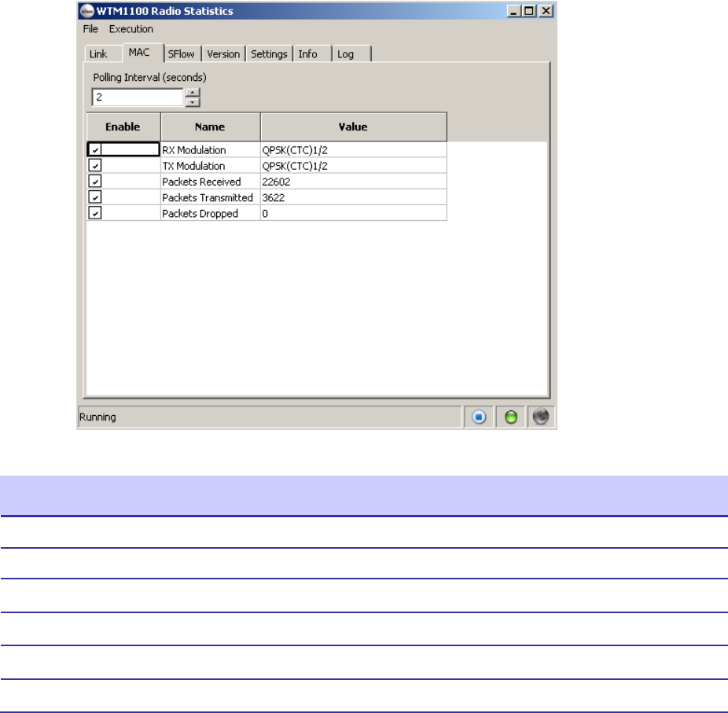Increase polling interval with the up arrow
The height and width of the screenshot is (713, 728).
tap(193, 92)
